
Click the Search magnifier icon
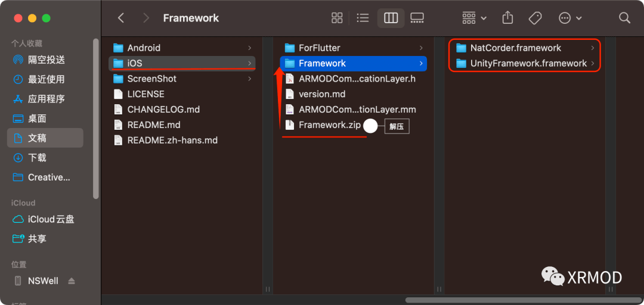[624, 18]
